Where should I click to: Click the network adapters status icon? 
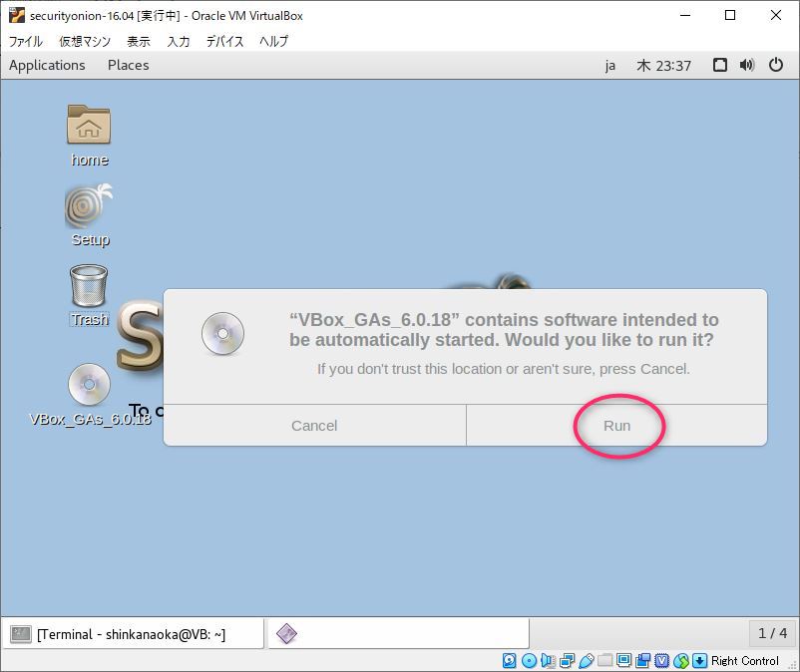click(567, 661)
